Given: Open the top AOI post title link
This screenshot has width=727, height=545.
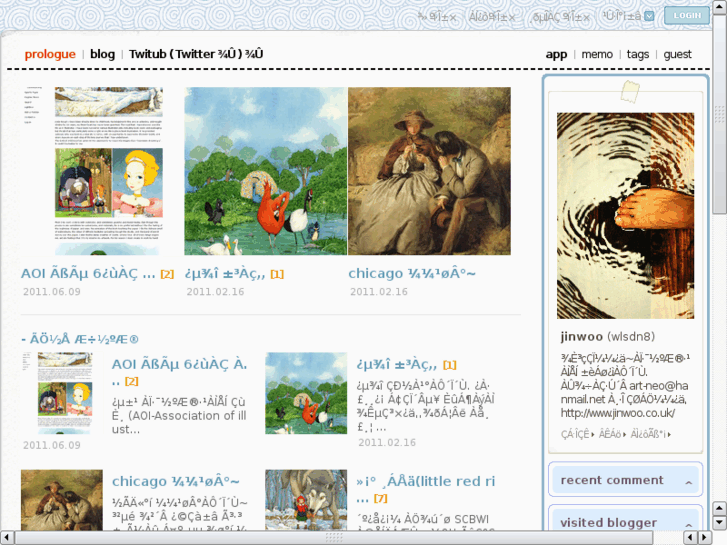Looking at the screenshot, I should 88,274.
